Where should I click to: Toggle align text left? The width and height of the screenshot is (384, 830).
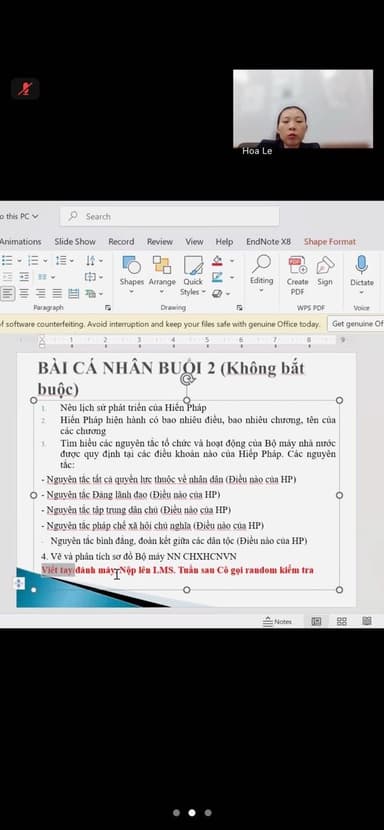pyautogui.click(x=7, y=293)
